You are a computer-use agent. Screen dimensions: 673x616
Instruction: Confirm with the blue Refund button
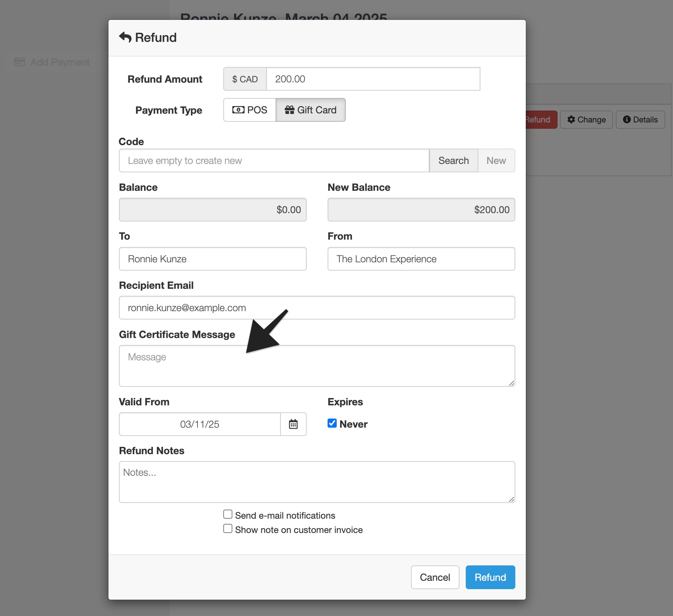point(490,577)
